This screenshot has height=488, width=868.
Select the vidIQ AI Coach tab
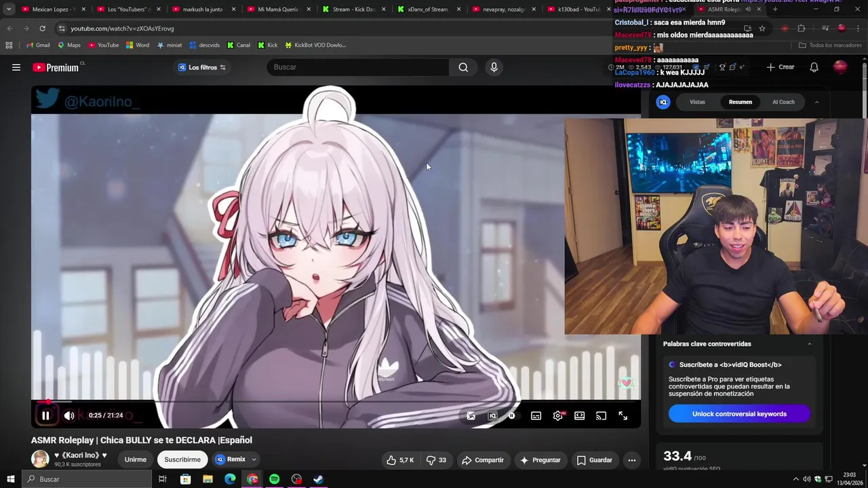(783, 102)
